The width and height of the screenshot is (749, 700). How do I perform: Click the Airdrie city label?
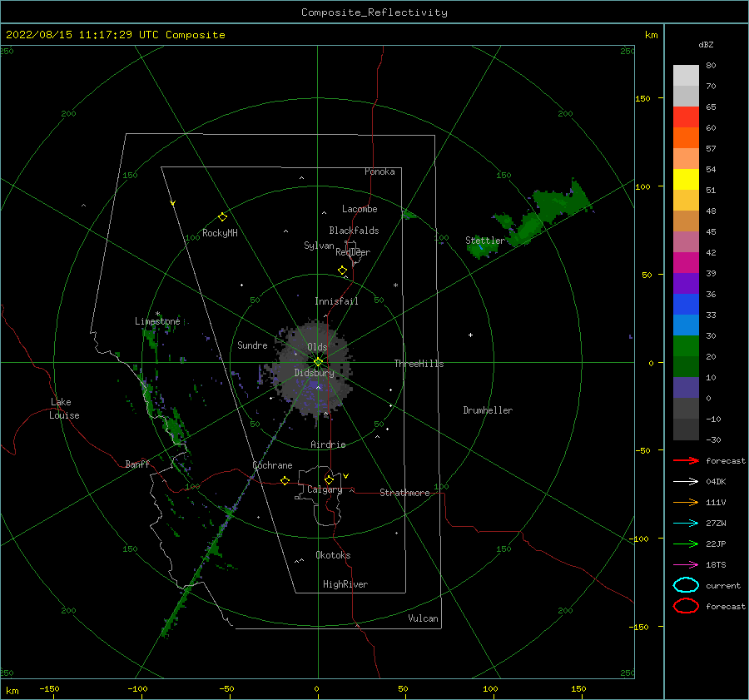[328, 444]
